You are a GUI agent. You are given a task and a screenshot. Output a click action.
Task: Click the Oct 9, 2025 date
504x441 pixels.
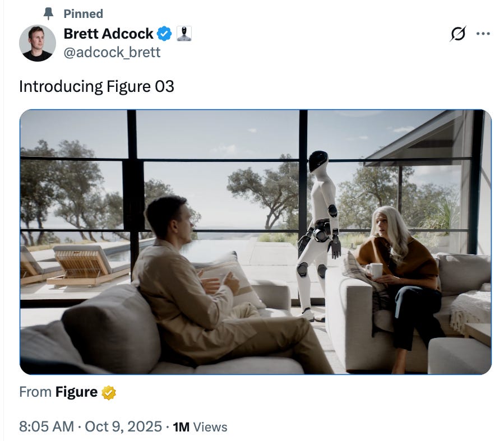tap(123, 426)
